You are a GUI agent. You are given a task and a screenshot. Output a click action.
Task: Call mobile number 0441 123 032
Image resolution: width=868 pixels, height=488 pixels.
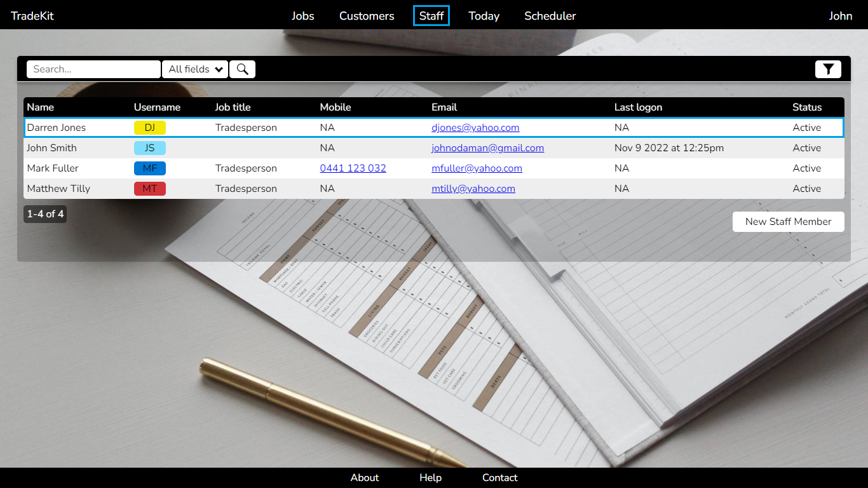point(353,168)
